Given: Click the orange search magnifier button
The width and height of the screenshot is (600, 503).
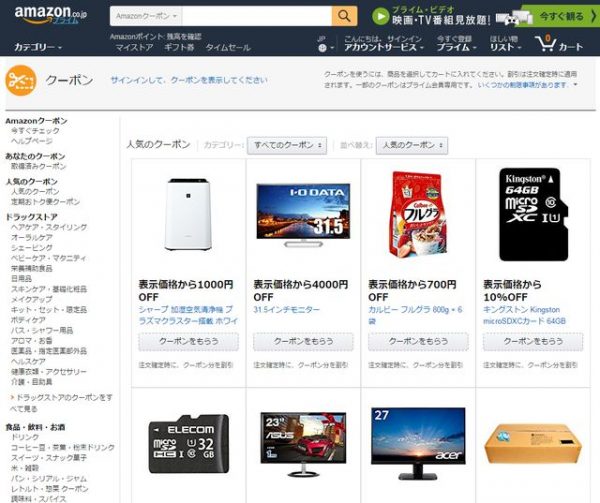Looking at the screenshot, I should [x=344, y=16].
